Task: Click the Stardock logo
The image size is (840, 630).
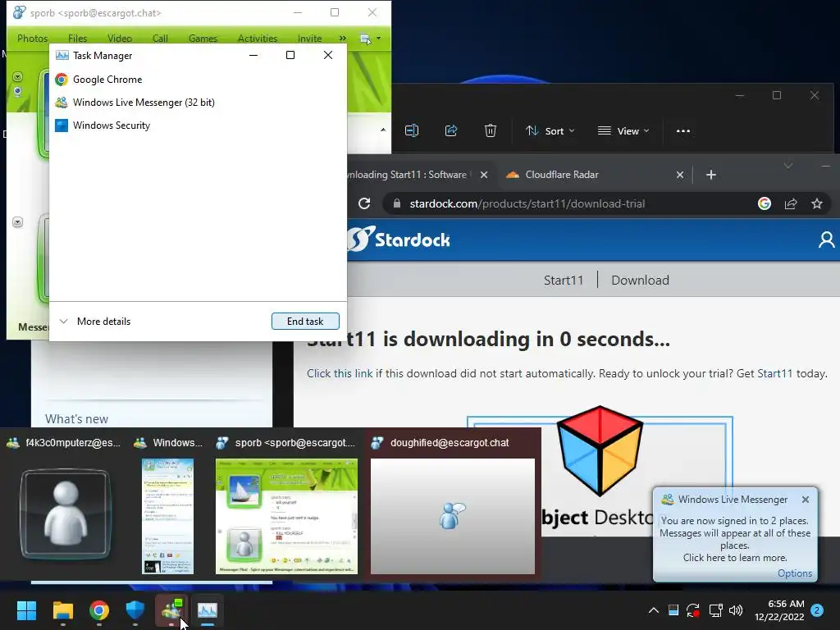Action: 399,239
